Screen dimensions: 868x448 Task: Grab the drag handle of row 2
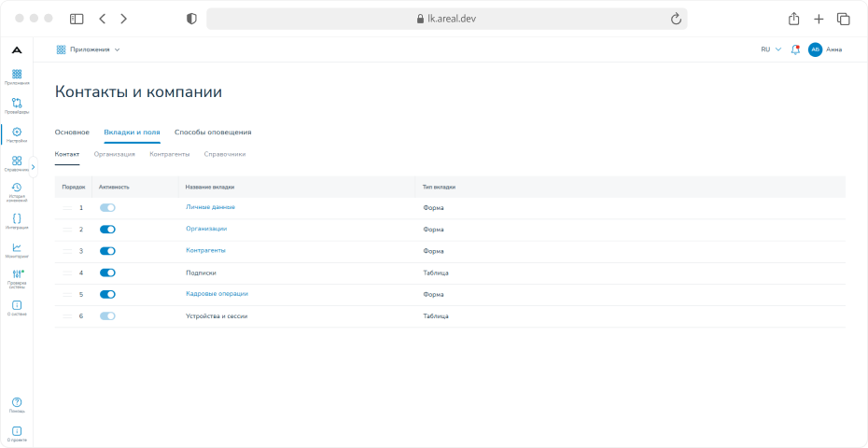tap(67, 230)
